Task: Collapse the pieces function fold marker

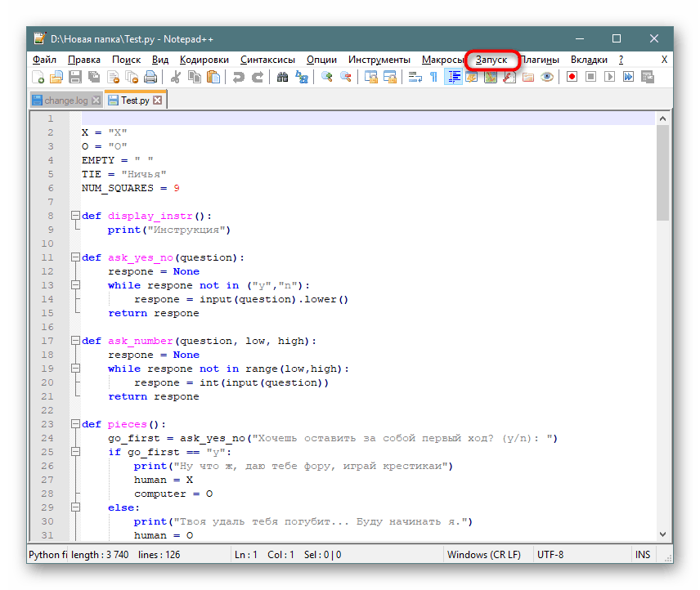Action: pyautogui.click(x=76, y=424)
